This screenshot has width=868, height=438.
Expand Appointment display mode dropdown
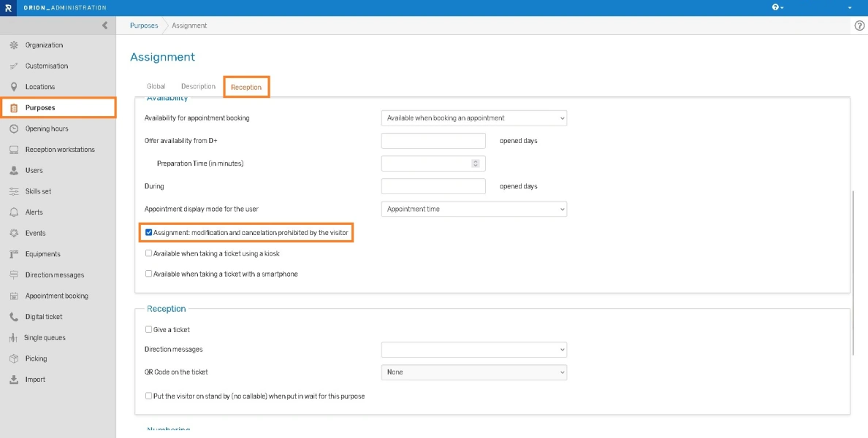tap(473, 209)
